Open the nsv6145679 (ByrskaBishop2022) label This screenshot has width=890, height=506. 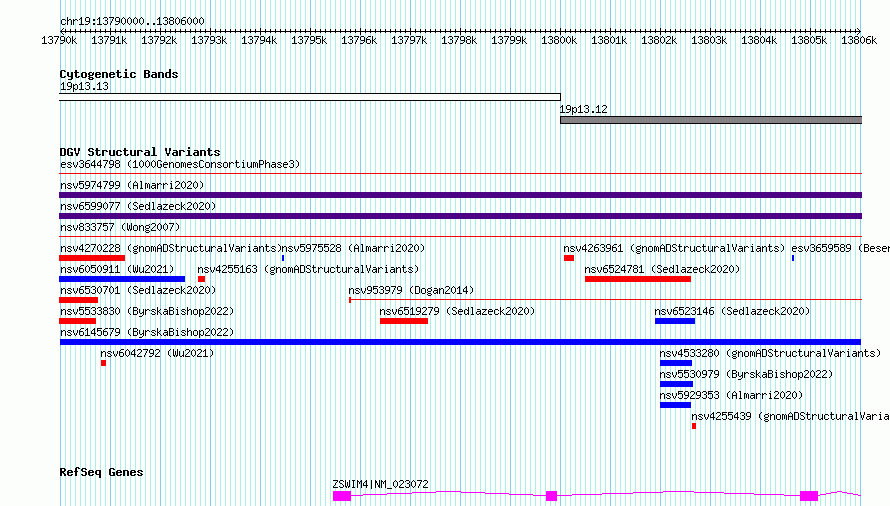(147, 332)
